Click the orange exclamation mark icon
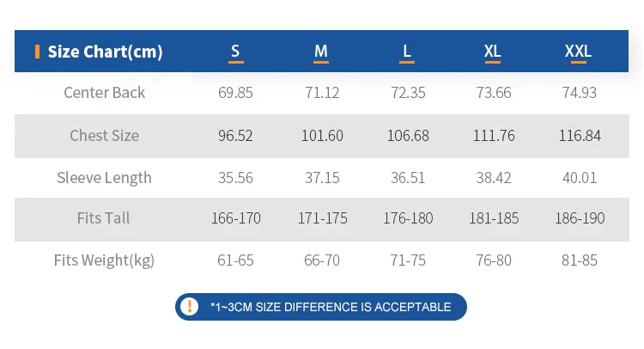The image size is (644, 349). click(191, 307)
